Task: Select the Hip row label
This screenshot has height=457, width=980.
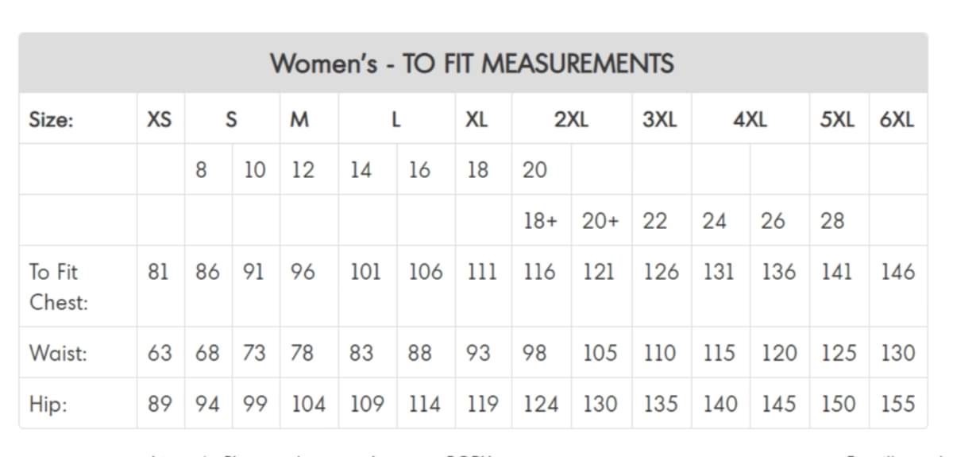Action: point(48,404)
